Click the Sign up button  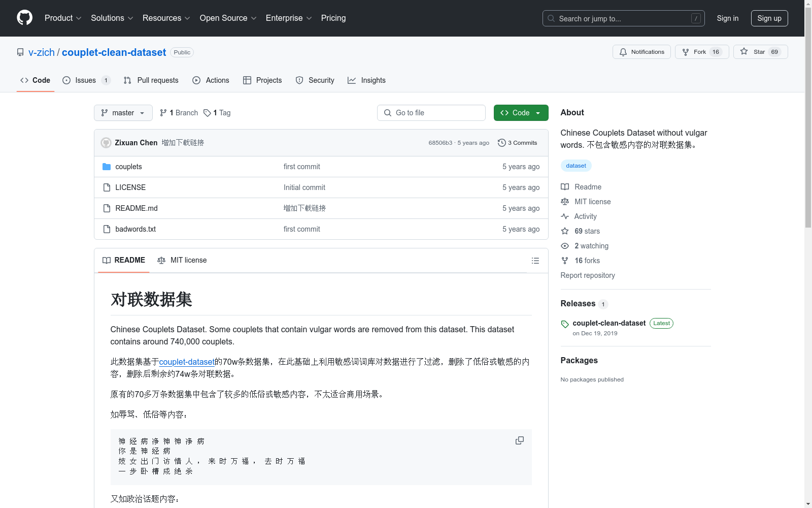[x=769, y=18]
